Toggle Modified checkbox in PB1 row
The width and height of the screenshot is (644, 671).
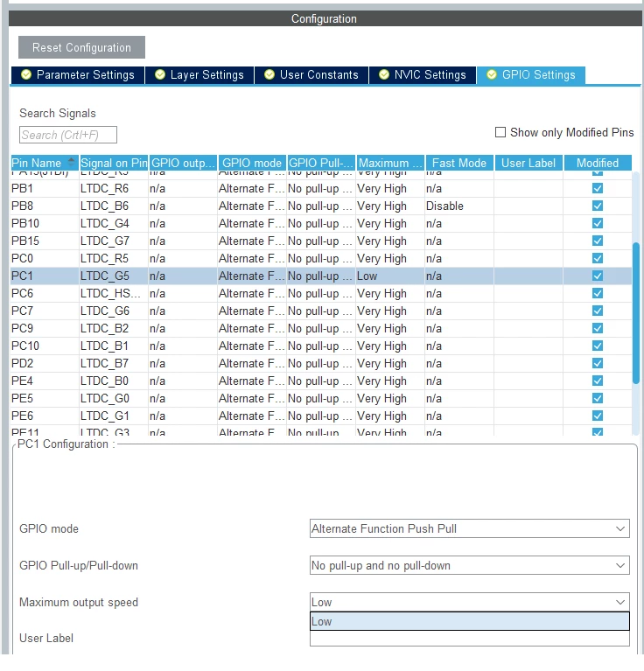click(598, 188)
